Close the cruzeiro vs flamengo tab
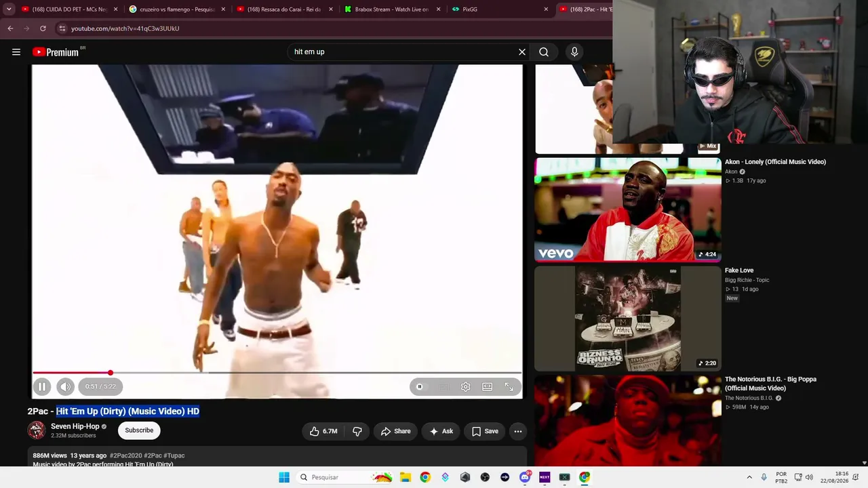Image resolution: width=868 pixels, height=488 pixels. 224,9
